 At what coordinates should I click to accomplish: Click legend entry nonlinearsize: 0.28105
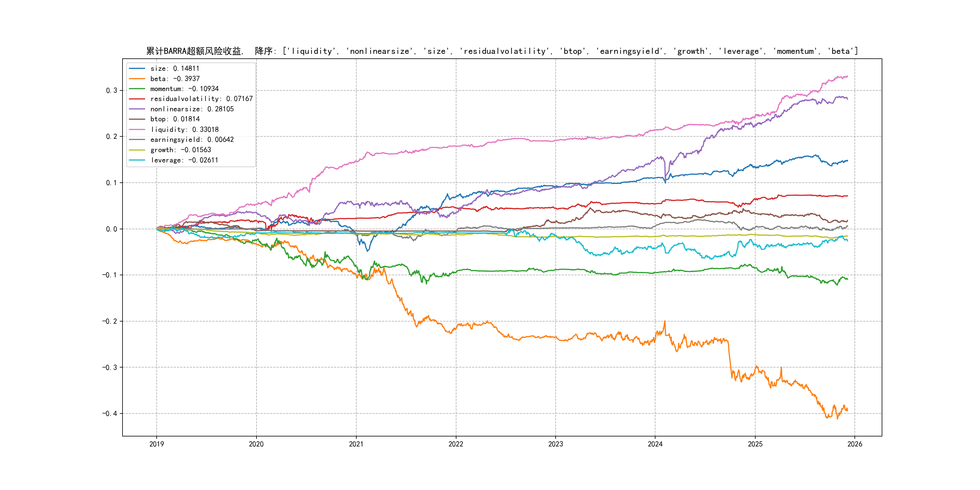(192, 109)
